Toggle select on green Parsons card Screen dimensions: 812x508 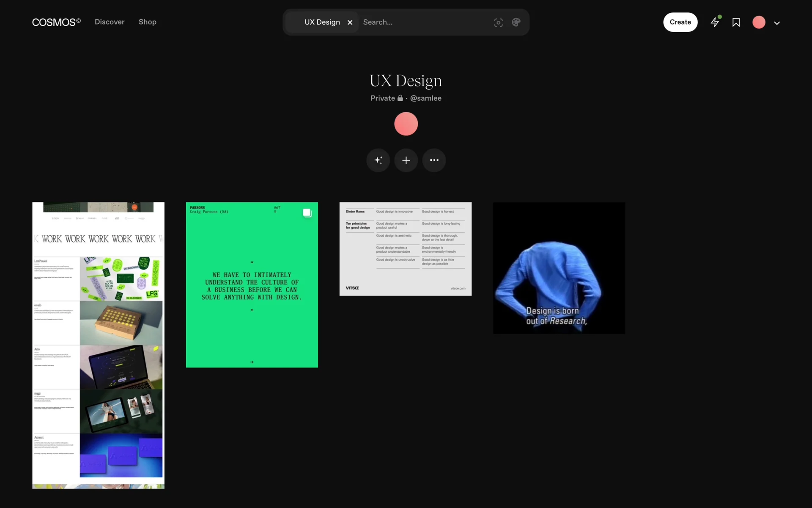point(307,213)
